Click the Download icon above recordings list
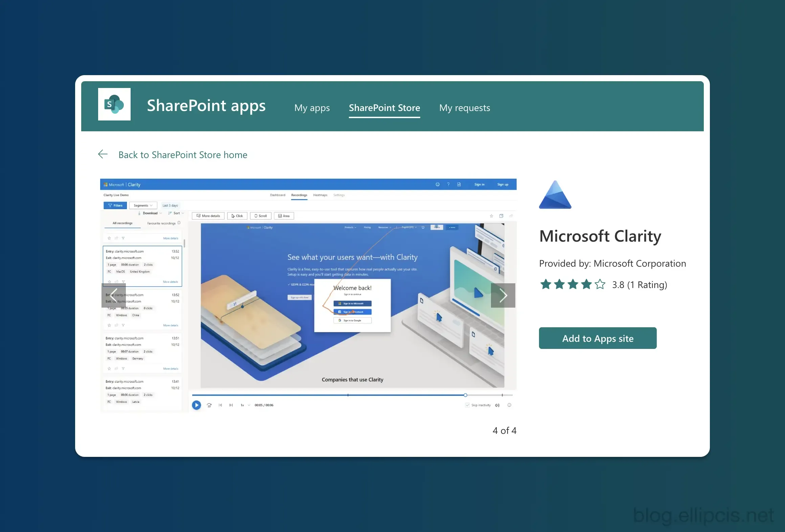This screenshot has width=785, height=532. pos(139,213)
